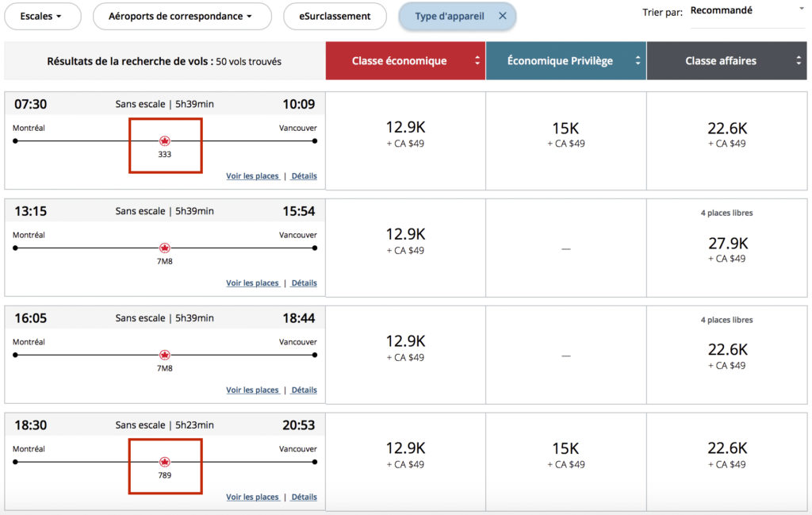Open Détails link for 18:30 flight
The height and width of the screenshot is (515, 812).
(x=304, y=497)
